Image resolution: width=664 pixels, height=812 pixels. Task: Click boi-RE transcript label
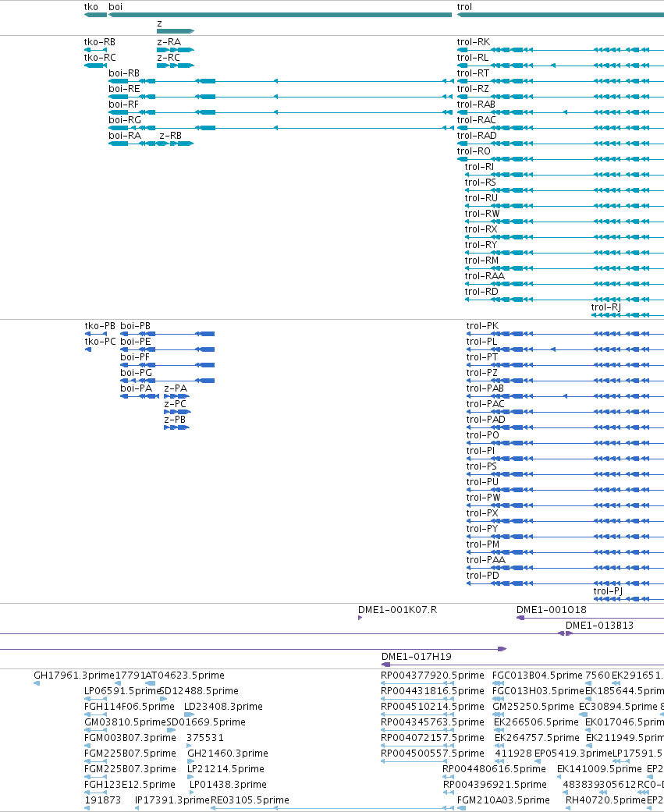tap(124, 89)
